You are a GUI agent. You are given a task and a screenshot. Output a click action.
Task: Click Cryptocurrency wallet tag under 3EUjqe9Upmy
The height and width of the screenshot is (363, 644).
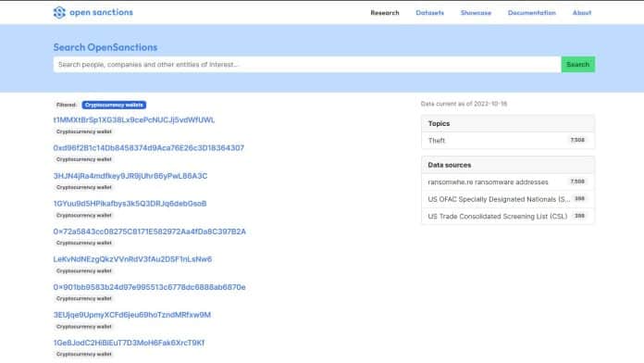click(84, 326)
